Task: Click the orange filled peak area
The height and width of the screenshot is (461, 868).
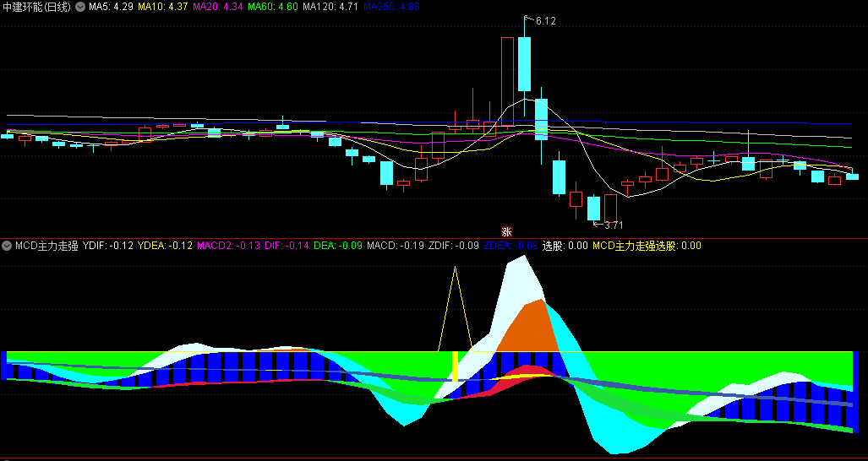Action: pyautogui.click(x=530, y=329)
